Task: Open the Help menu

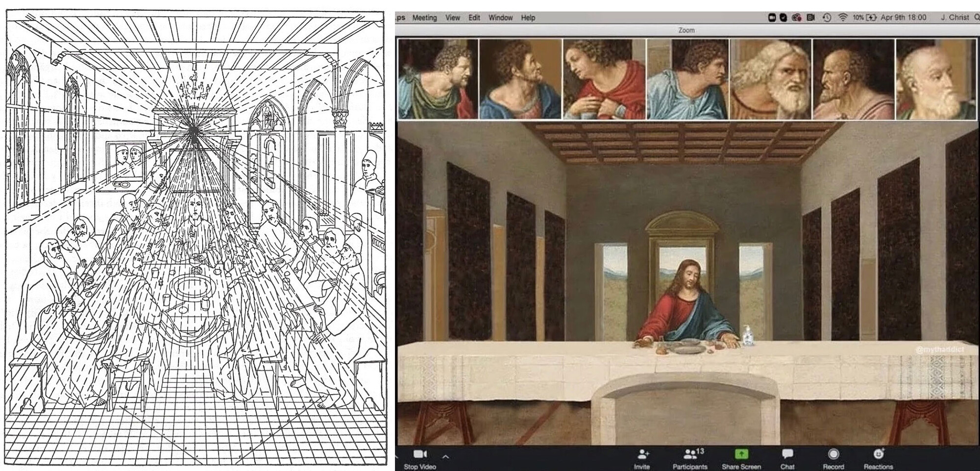Action: (528, 18)
